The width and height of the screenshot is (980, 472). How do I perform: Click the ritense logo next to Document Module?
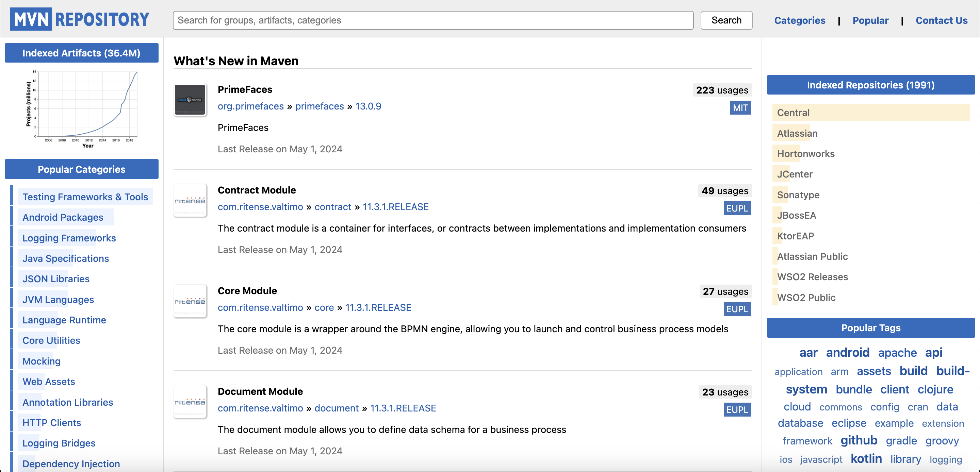(x=190, y=402)
